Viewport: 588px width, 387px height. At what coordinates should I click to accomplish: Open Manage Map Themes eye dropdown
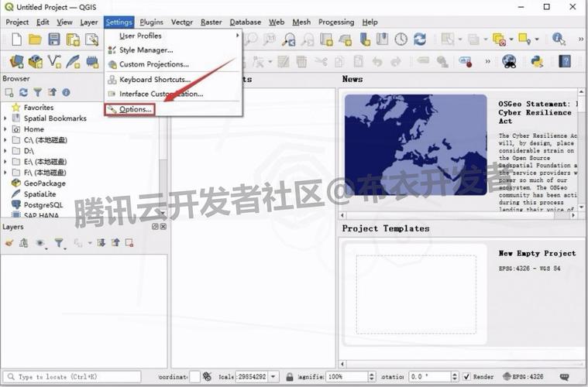tap(41, 243)
